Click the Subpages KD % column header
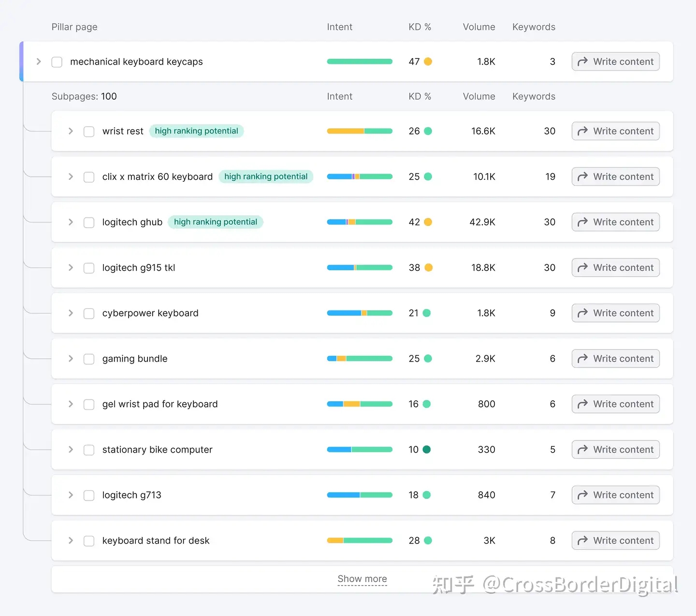Image resolution: width=696 pixels, height=616 pixels. pos(419,96)
